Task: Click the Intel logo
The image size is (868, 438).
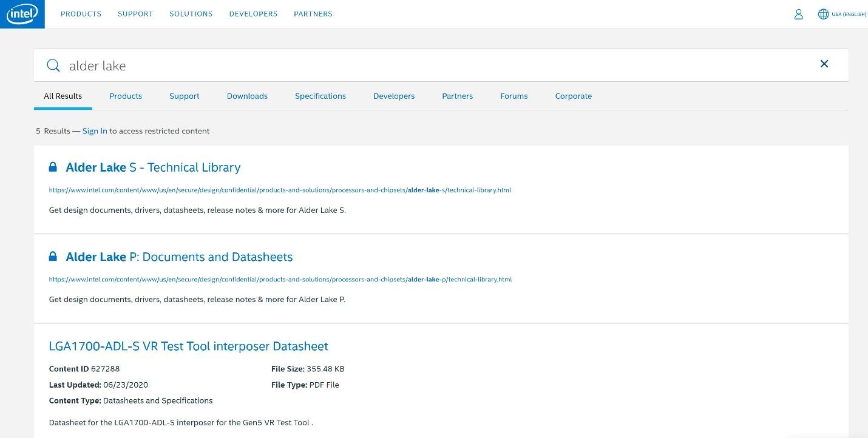Action: pyautogui.click(x=22, y=14)
